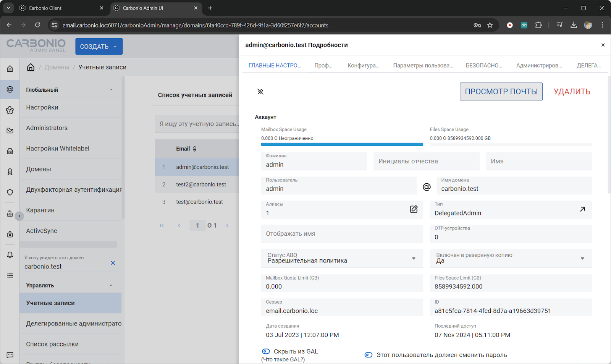Toggle the 'Скрыть из GAL' switch

click(266, 351)
